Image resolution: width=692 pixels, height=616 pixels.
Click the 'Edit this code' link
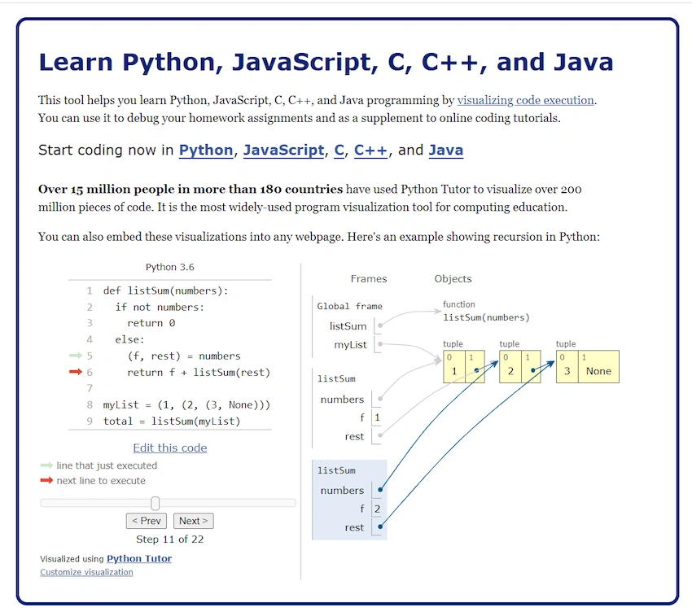pos(170,448)
